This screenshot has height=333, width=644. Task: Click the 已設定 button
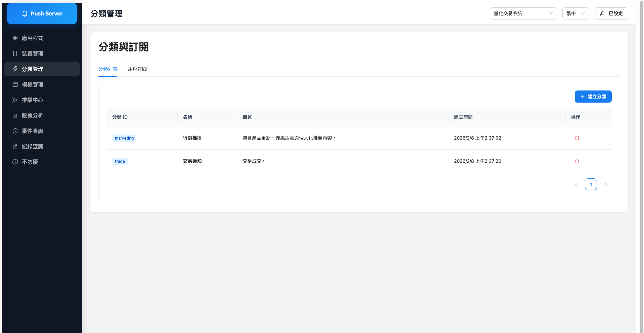pos(611,13)
